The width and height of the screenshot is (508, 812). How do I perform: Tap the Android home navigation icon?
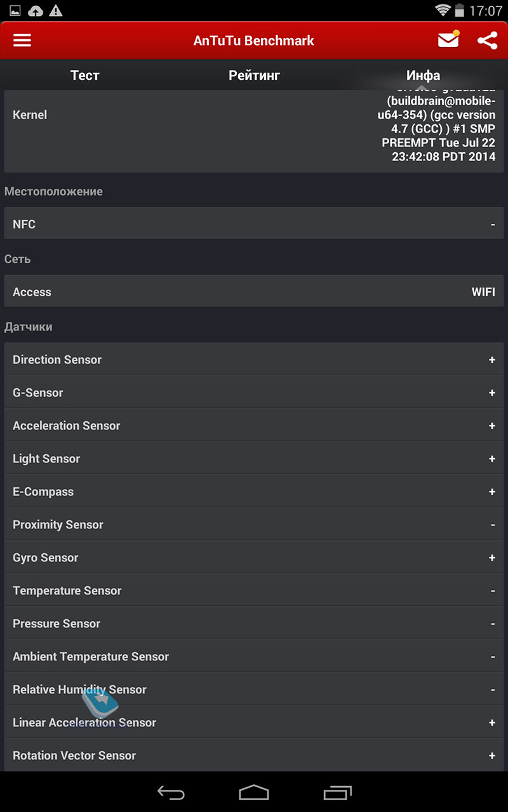pyautogui.click(x=254, y=792)
